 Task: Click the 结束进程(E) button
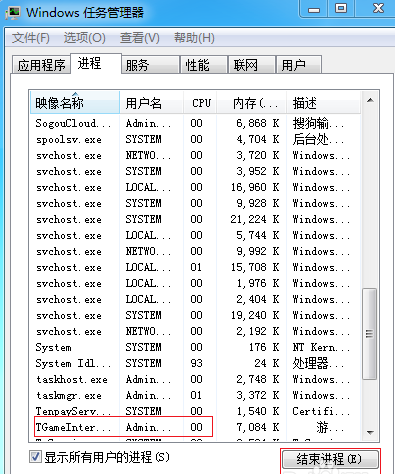[330, 459]
